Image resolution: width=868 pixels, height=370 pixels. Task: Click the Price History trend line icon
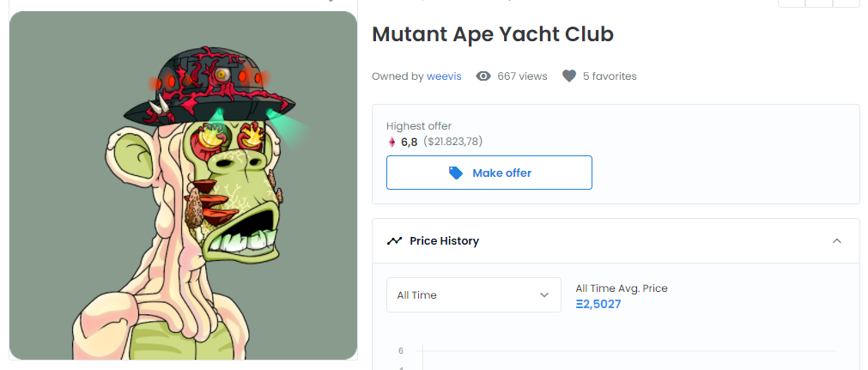pyautogui.click(x=394, y=241)
